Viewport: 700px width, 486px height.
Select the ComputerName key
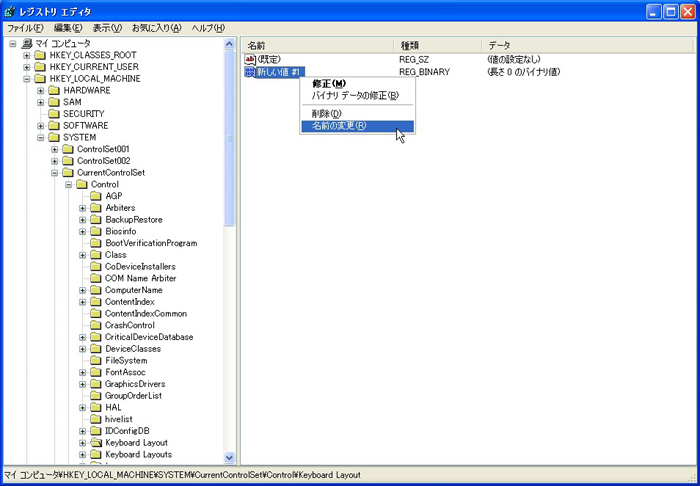[133, 290]
